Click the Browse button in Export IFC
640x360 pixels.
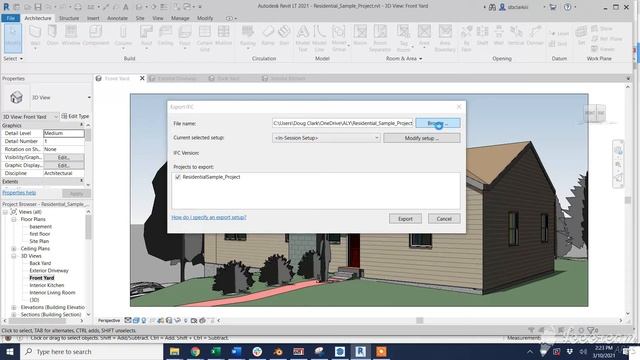[x=438, y=123]
